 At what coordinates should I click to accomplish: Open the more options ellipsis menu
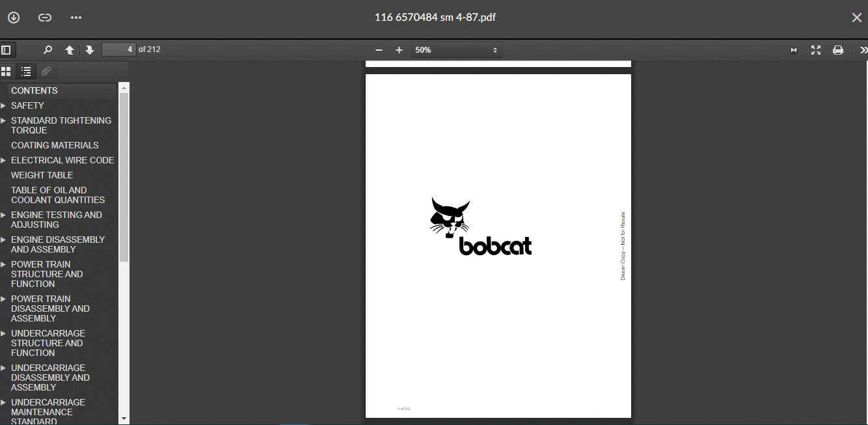[76, 18]
